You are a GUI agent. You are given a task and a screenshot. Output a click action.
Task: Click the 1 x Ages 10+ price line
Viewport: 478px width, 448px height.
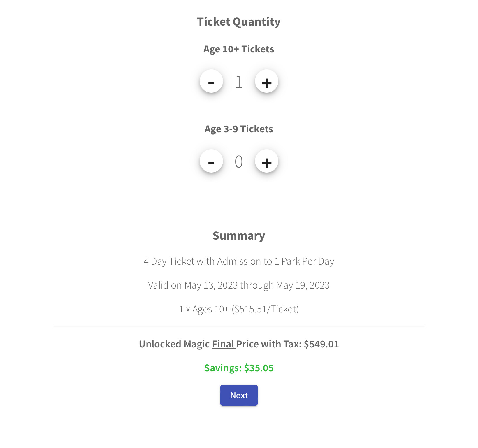point(239,309)
